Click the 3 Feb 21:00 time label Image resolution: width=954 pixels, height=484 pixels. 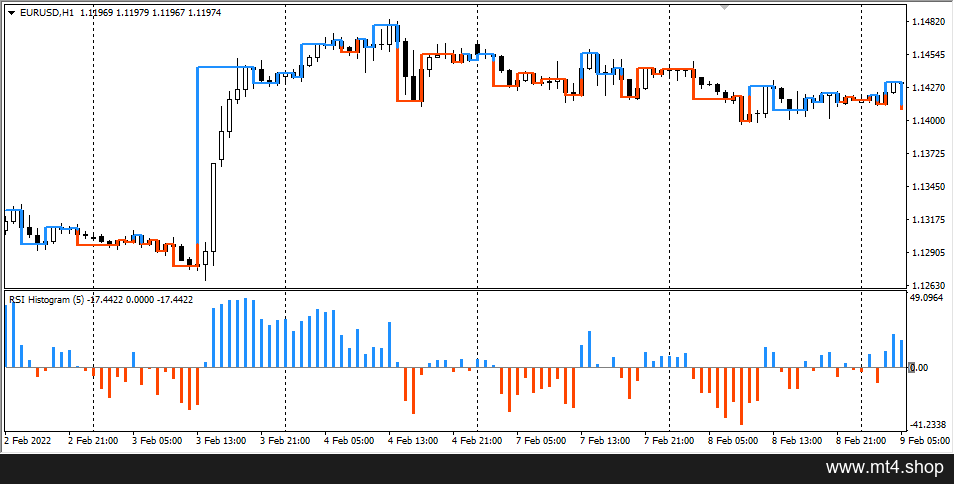tap(285, 441)
